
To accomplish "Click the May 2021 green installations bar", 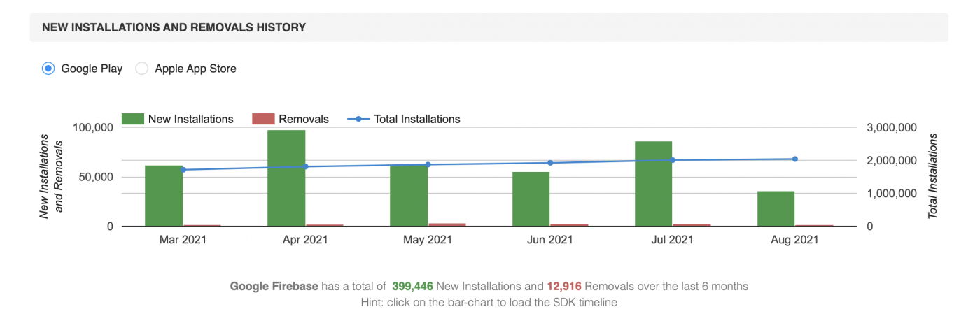I will pyautogui.click(x=409, y=196).
